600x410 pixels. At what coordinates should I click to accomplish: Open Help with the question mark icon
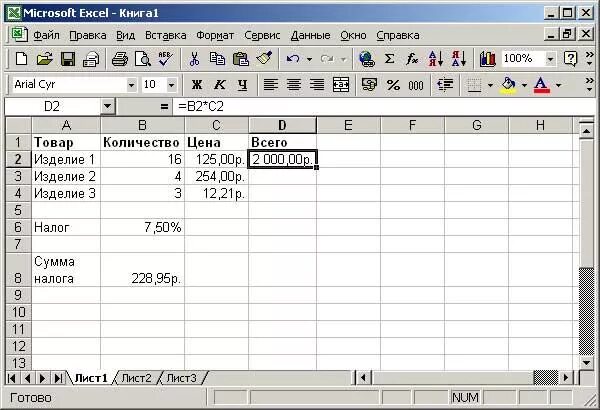[570, 59]
